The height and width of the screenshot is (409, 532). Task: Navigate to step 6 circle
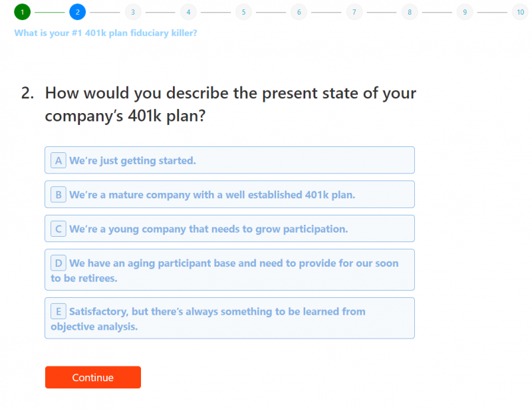[x=299, y=12]
